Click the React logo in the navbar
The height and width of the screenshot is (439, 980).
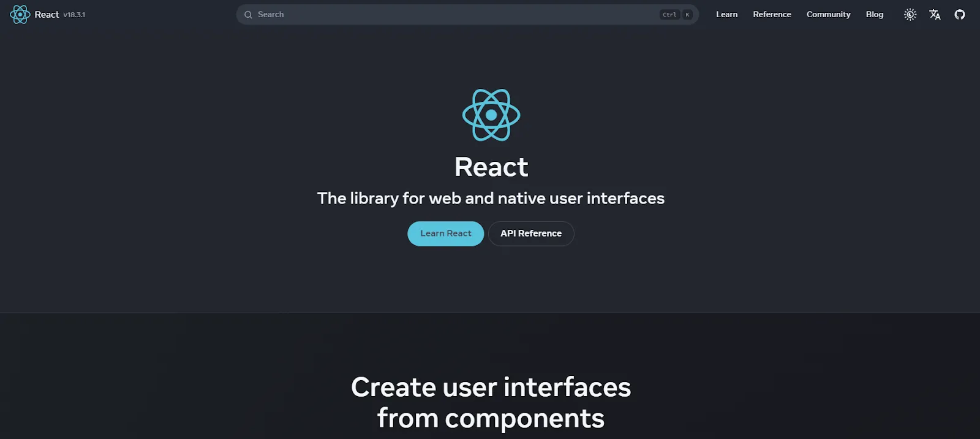tap(20, 14)
